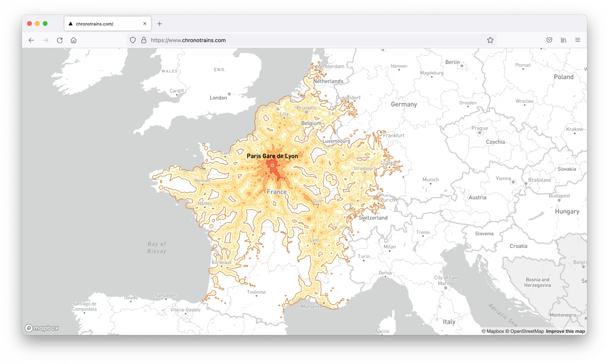
Task: Click the Vitoria-Gasteiz label on map
Action: [x=185, y=310]
